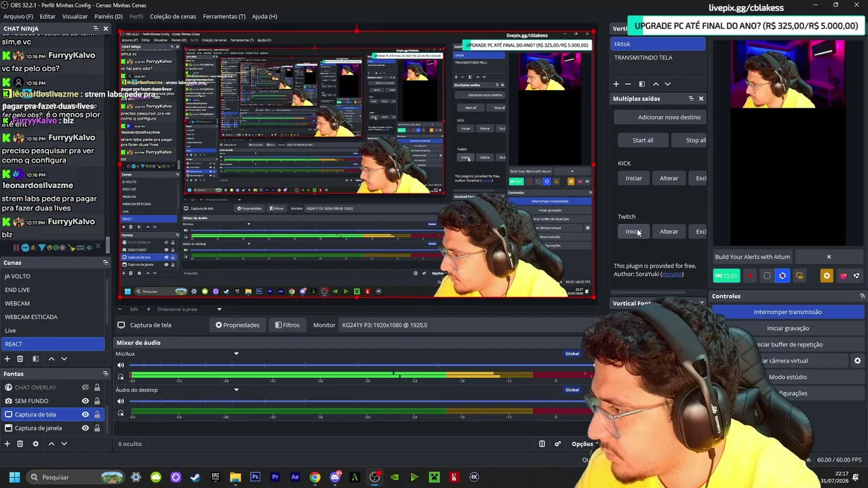
Task: Toggle lock on Captura de janela source
Action: [x=97, y=428]
